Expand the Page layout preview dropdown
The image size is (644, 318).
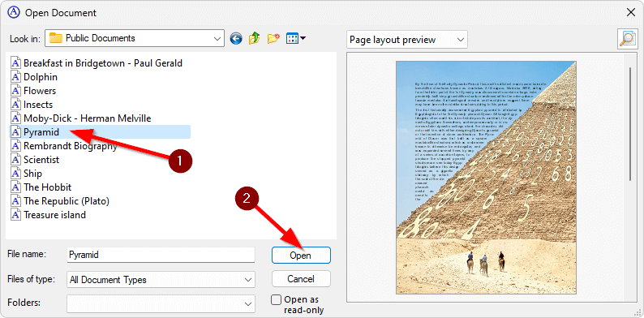tap(407, 40)
